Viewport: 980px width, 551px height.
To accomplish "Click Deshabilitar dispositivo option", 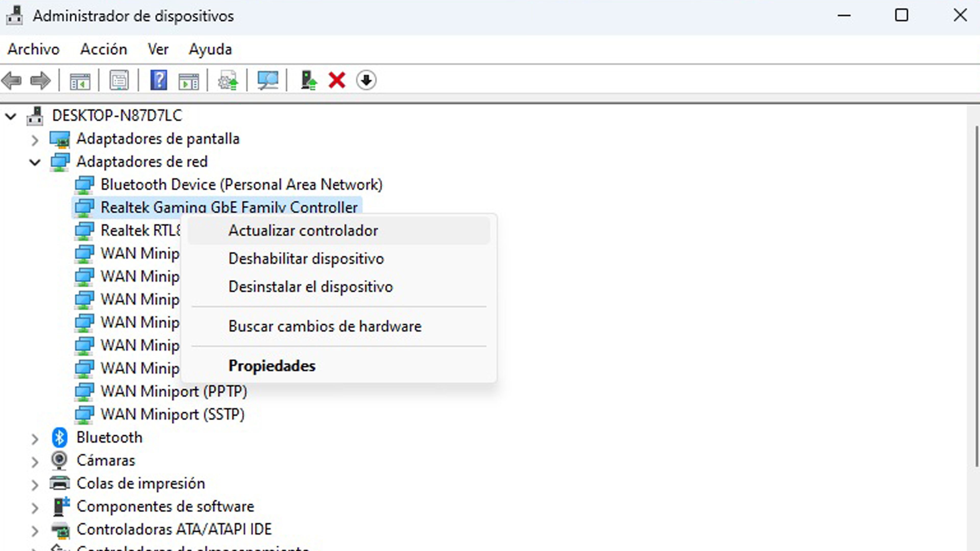I will coord(305,258).
